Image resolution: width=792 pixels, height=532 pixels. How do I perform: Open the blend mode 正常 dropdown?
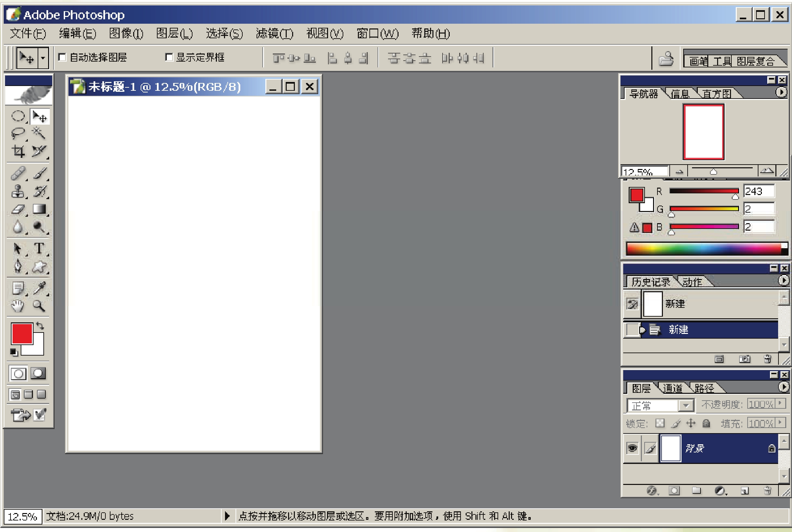tap(685, 405)
